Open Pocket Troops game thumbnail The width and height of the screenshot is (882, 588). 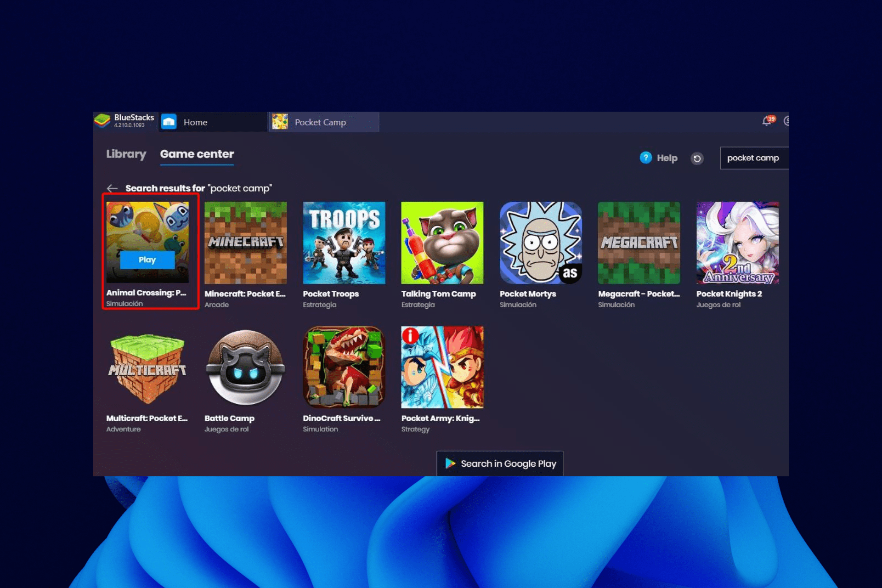[x=344, y=243]
